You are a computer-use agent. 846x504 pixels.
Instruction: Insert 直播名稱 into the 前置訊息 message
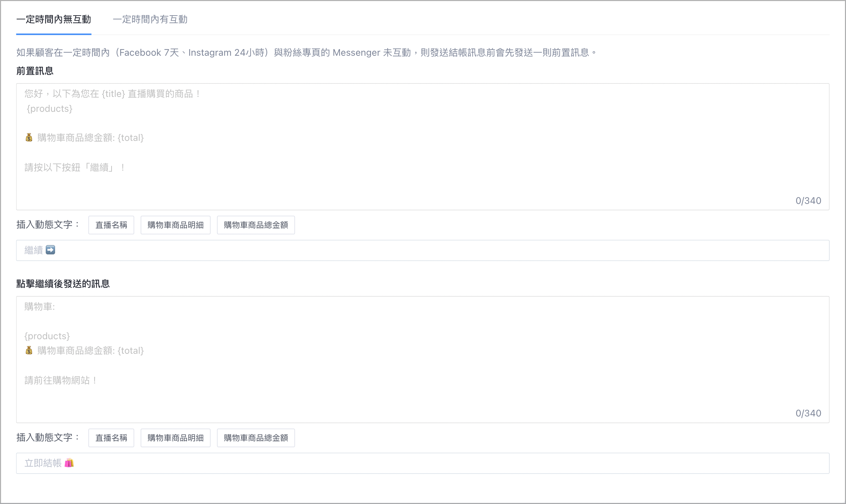click(x=111, y=225)
